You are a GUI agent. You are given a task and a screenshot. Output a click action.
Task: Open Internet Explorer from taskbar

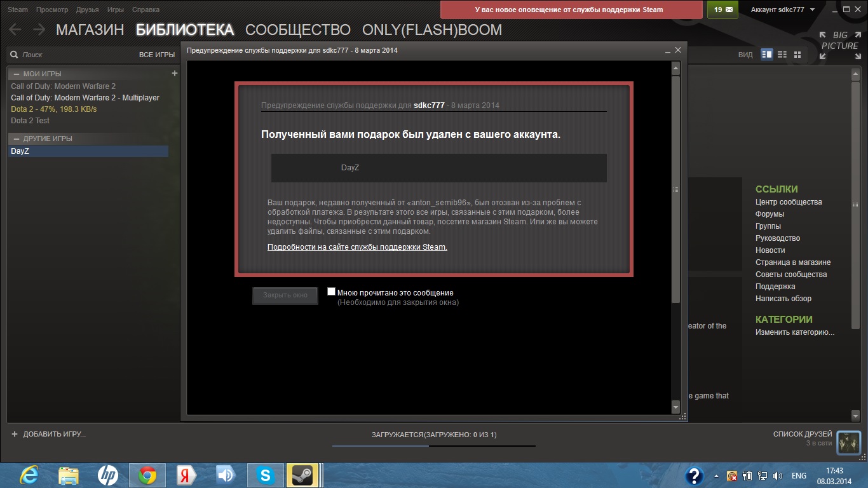(x=29, y=475)
